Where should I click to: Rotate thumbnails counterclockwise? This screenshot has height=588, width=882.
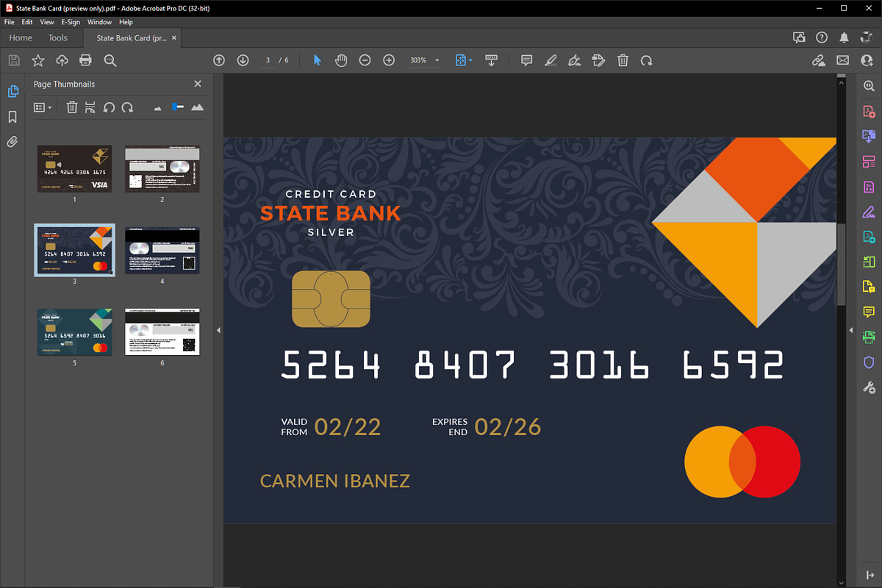tap(109, 107)
